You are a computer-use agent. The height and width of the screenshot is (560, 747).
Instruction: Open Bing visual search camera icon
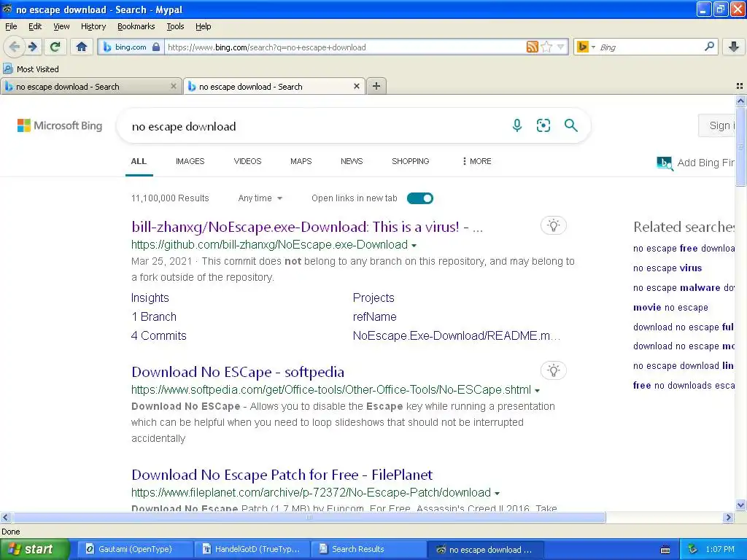point(543,125)
